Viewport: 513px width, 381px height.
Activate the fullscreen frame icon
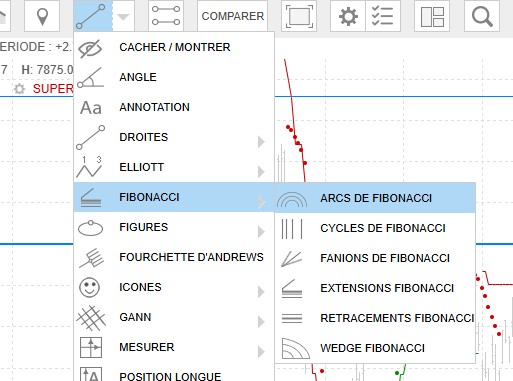tap(299, 16)
